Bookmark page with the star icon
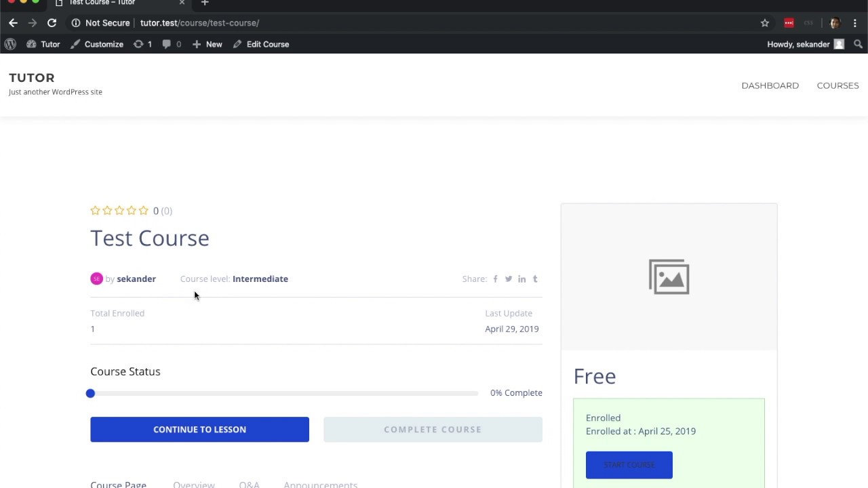868x488 pixels. tap(765, 23)
